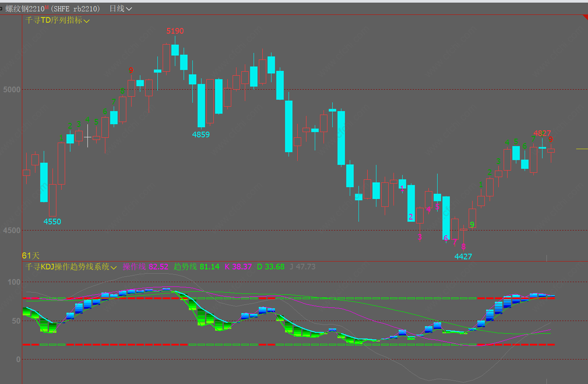This screenshot has height=384, width=588.
Task: Click the 5190 high price label
Action: (175, 31)
